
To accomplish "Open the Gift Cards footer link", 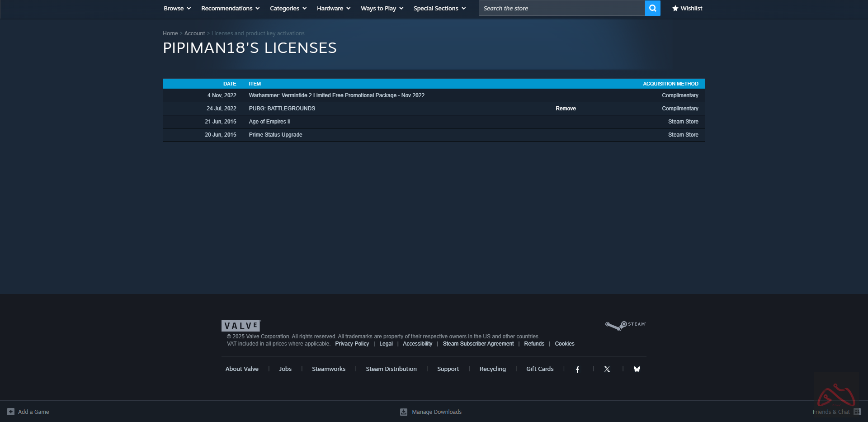I will point(540,369).
